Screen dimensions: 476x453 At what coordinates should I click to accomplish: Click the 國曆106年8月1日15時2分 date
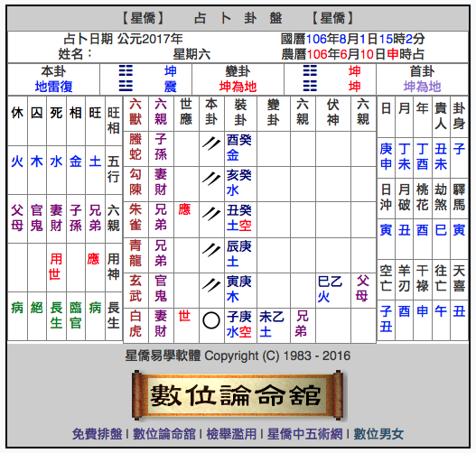352,39
